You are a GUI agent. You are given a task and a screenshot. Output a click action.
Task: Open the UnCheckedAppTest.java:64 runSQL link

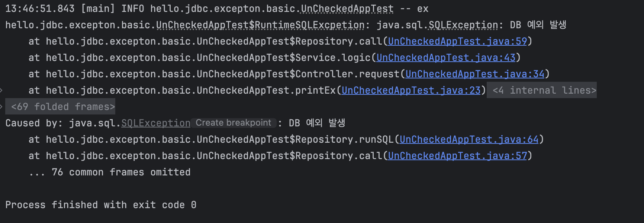(x=469, y=139)
